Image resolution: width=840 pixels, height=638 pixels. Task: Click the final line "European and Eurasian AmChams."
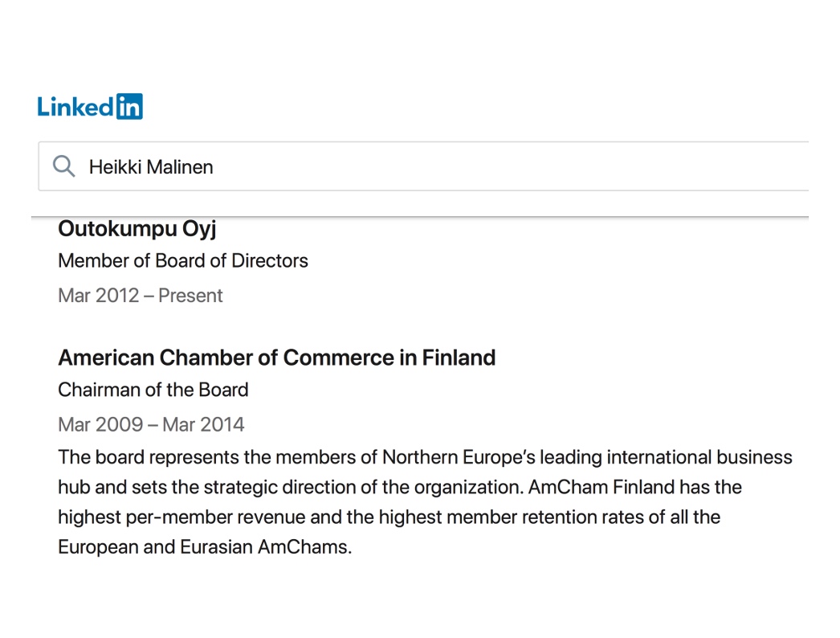[x=205, y=547]
